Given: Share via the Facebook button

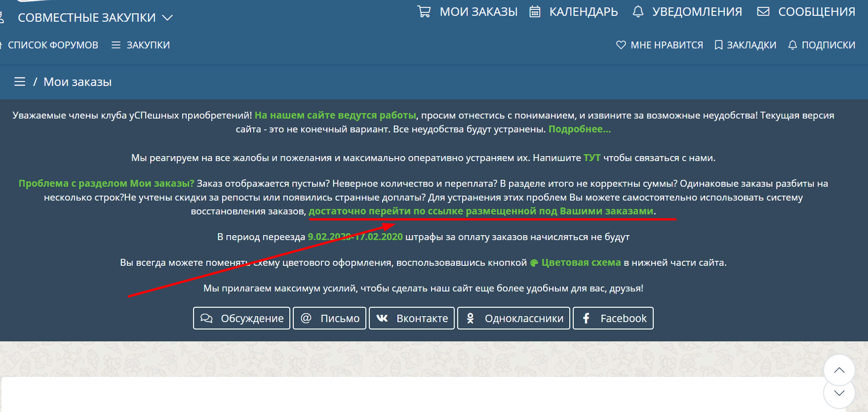Looking at the screenshot, I should point(613,318).
